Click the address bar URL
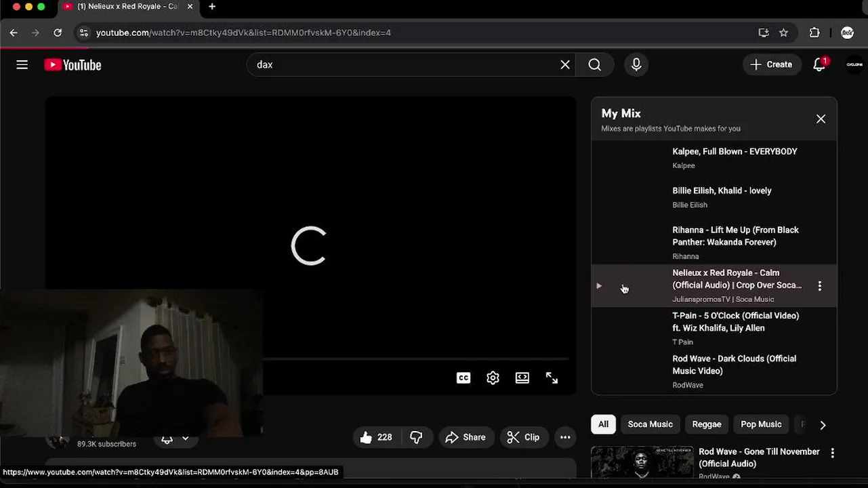This screenshot has height=488, width=868. click(243, 33)
